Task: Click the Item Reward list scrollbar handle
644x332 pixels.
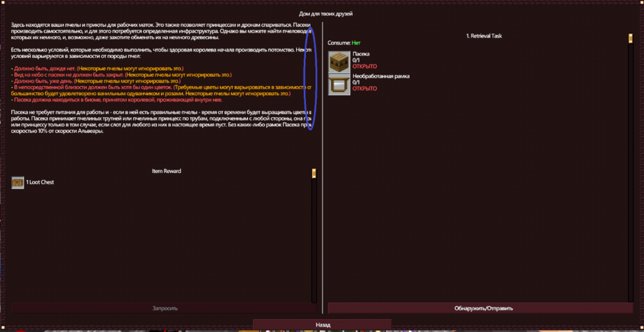Action: click(314, 173)
